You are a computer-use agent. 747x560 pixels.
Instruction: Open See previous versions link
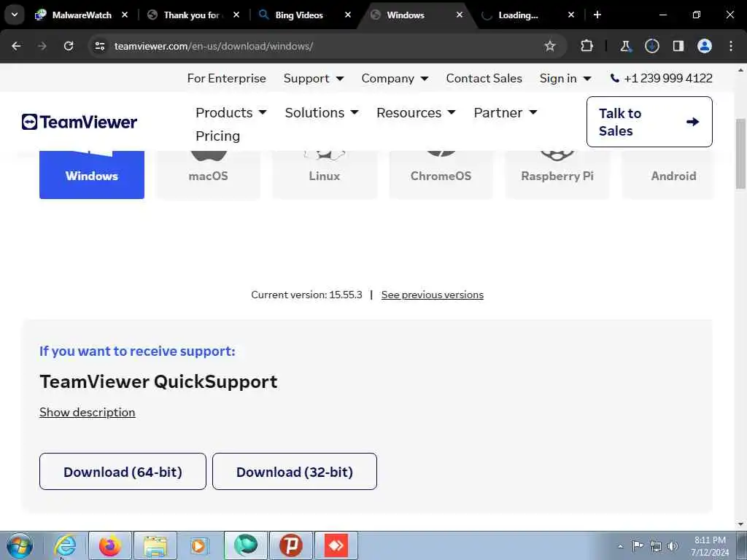pos(432,295)
